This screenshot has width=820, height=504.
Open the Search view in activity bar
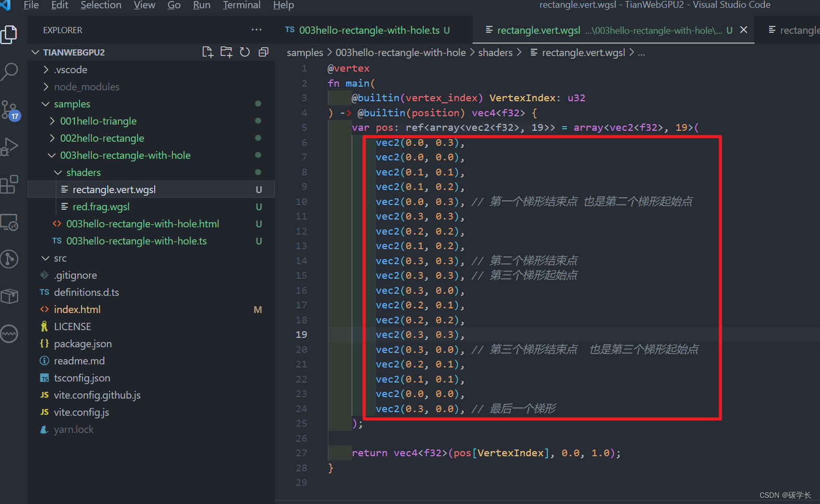[9, 72]
